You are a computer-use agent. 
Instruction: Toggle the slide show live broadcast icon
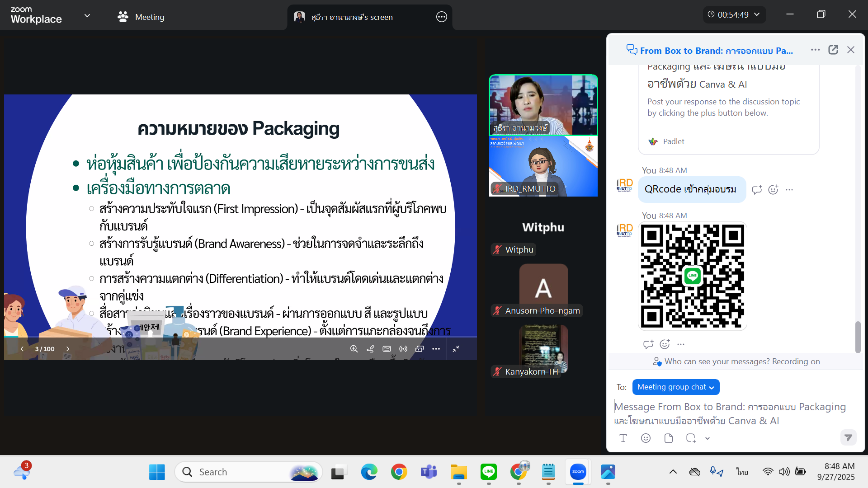coord(403,349)
